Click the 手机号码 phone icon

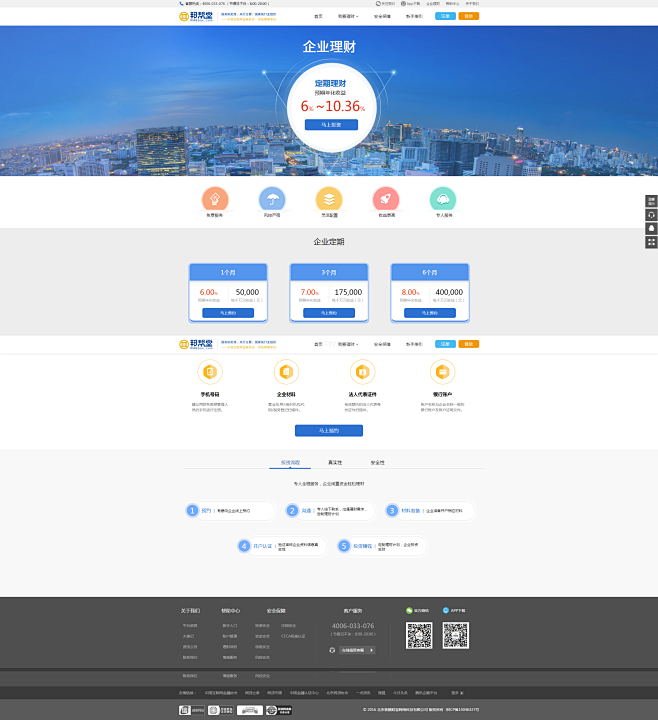(x=211, y=372)
